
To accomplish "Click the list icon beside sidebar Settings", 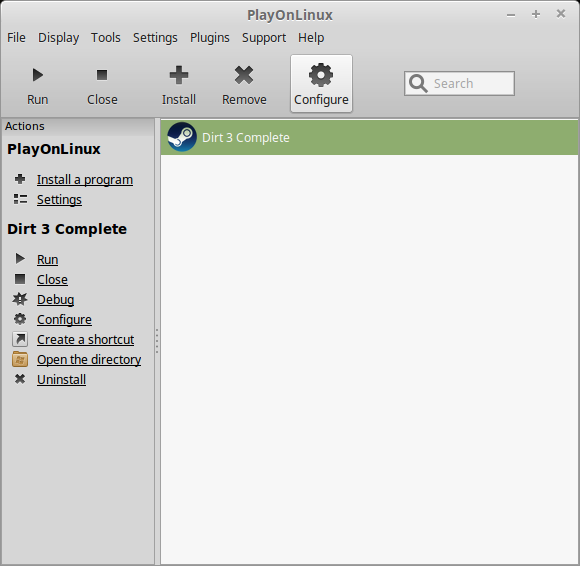I will tap(20, 199).
